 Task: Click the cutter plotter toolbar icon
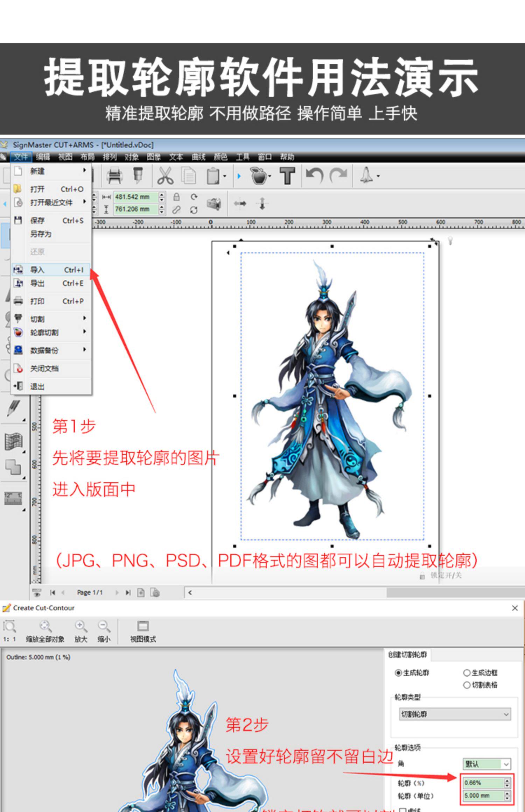point(138,176)
